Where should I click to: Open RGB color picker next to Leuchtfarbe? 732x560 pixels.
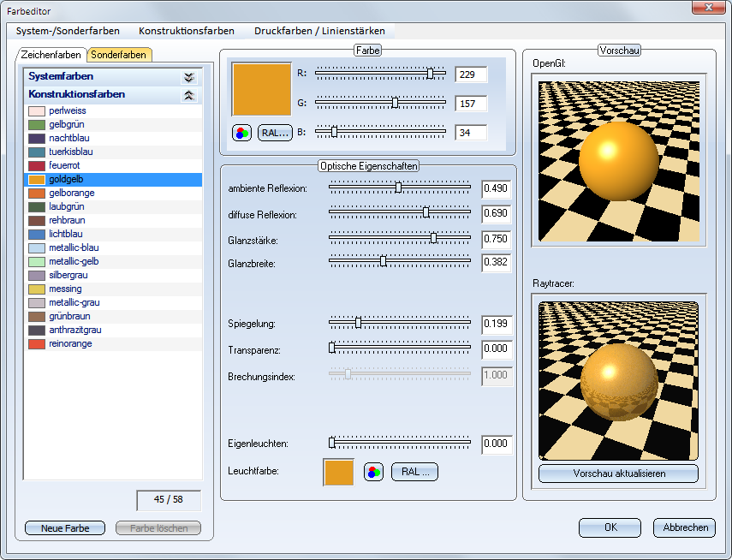(x=373, y=473)
